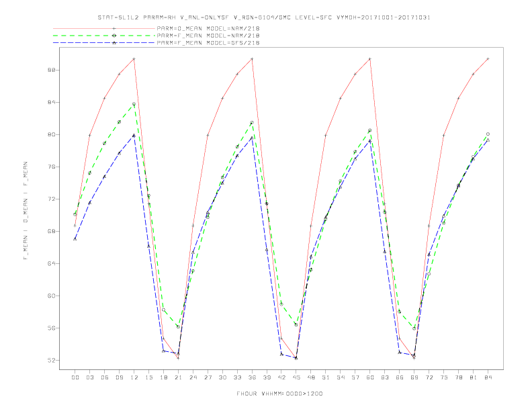
Task: Click the y-axis tick label 88
Action: click(51, 71)
